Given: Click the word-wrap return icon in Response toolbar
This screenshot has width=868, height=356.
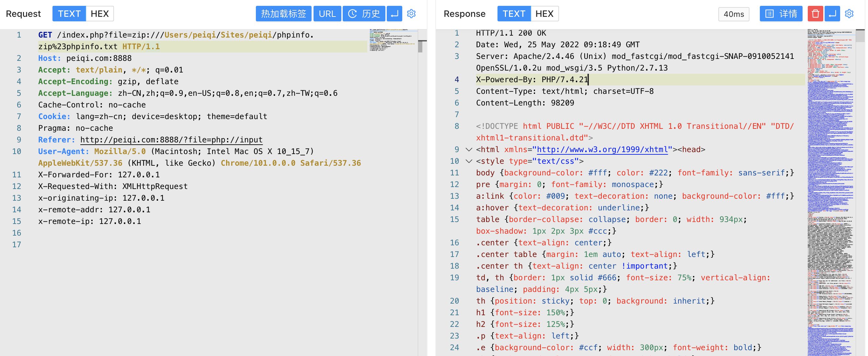Looking at the screenshot, I should pyautogui.click(x=832, y=14).
